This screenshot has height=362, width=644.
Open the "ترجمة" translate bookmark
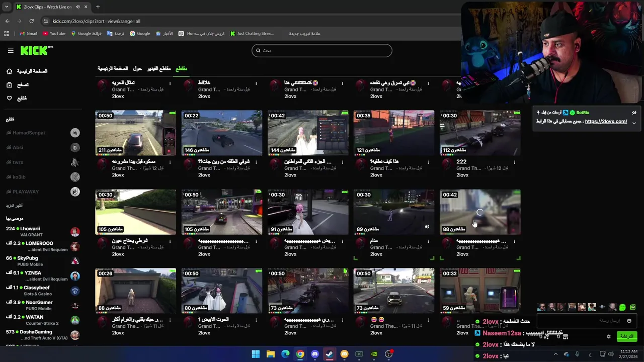(116, 34)
